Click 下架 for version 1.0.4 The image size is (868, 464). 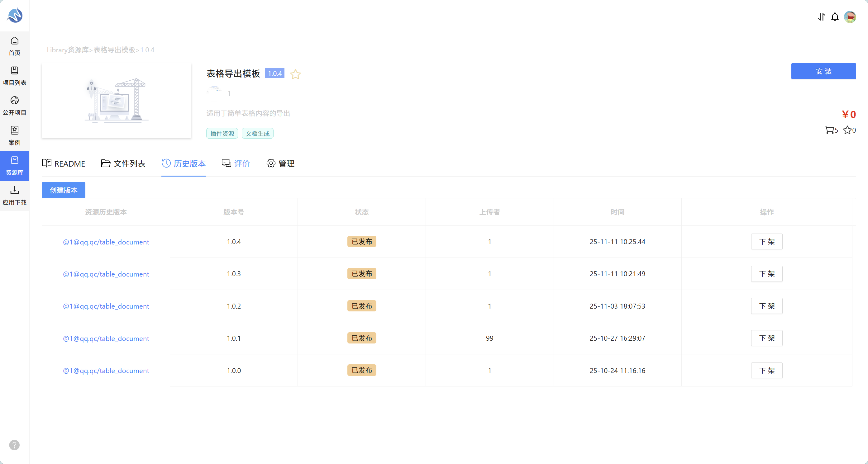(x=766, y=241)
